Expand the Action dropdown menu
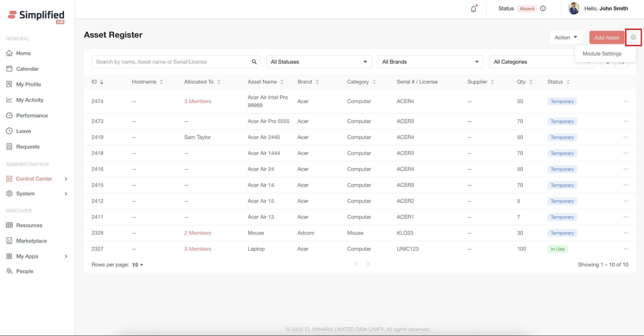Screen dimensions: 644x336 point(566,38)
